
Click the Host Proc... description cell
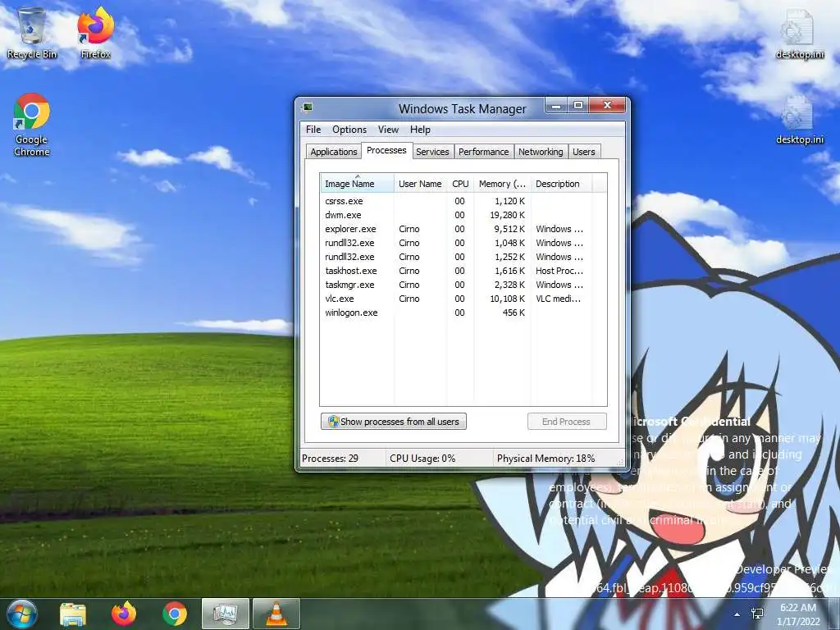point(559,271)
